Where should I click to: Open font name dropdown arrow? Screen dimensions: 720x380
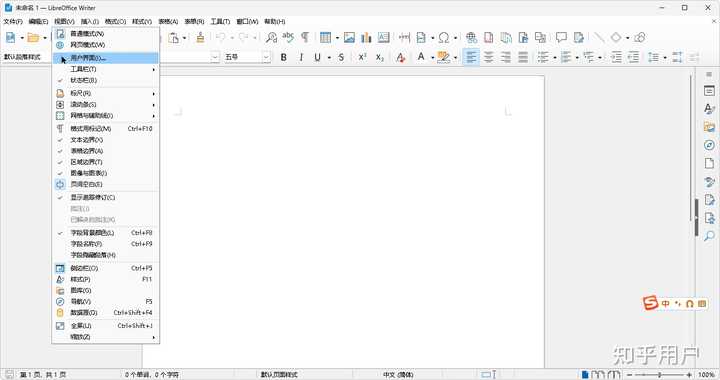pos(215,57)
